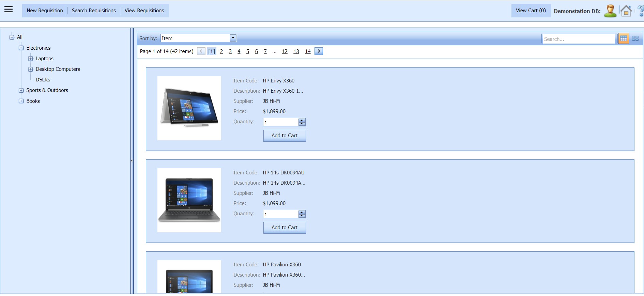
Task: Select current page [1] link
Action: [212, 51]
